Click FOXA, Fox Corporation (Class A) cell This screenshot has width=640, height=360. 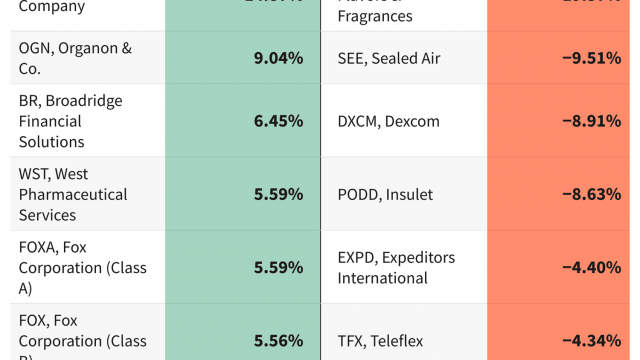point(87,267)
